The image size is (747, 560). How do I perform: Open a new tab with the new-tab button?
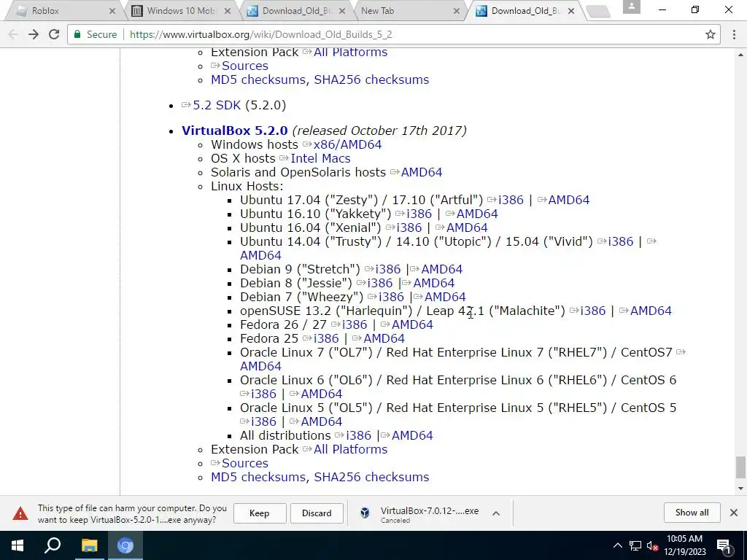[x=598, y=12]
